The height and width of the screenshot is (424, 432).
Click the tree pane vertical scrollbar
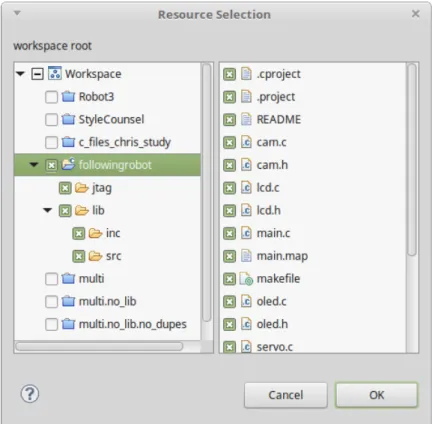click(207, 193)
